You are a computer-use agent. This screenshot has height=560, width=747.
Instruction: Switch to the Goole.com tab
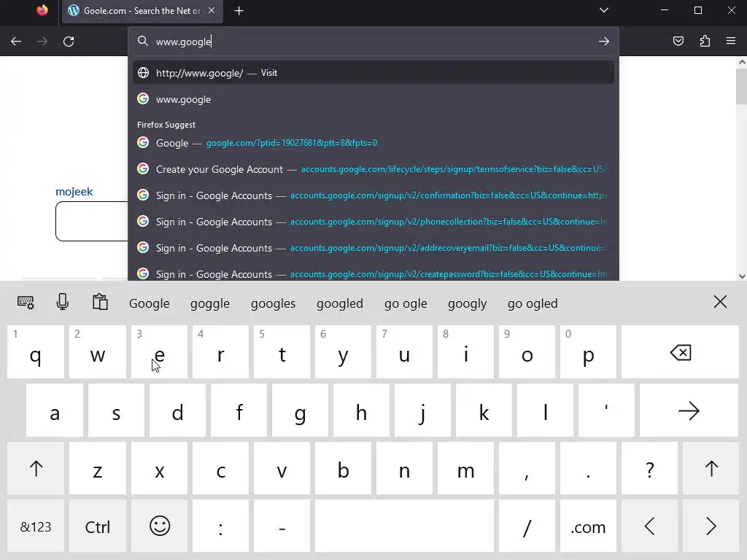(x=142, y=11)
